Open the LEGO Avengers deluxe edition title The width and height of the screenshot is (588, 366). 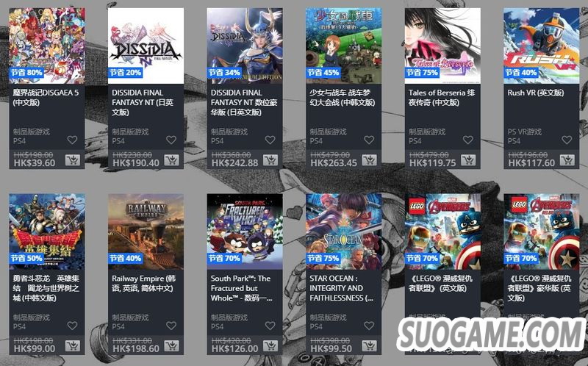point(539,288)
